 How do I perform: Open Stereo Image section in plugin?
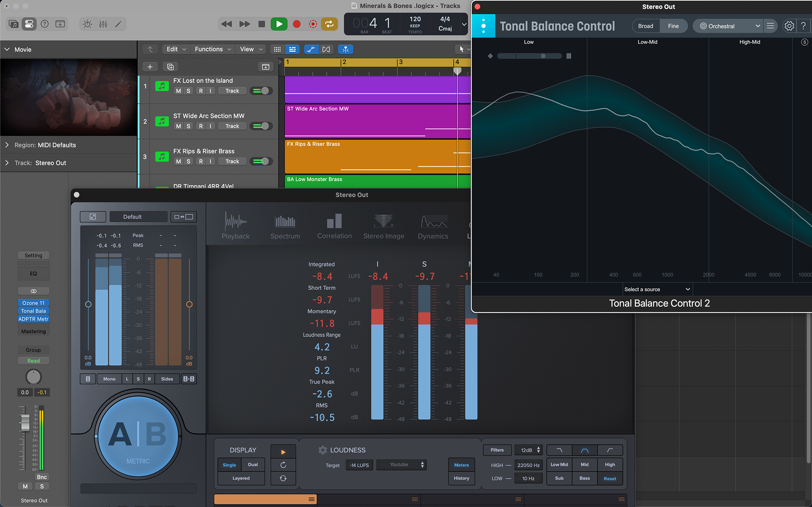coord(384,226)
